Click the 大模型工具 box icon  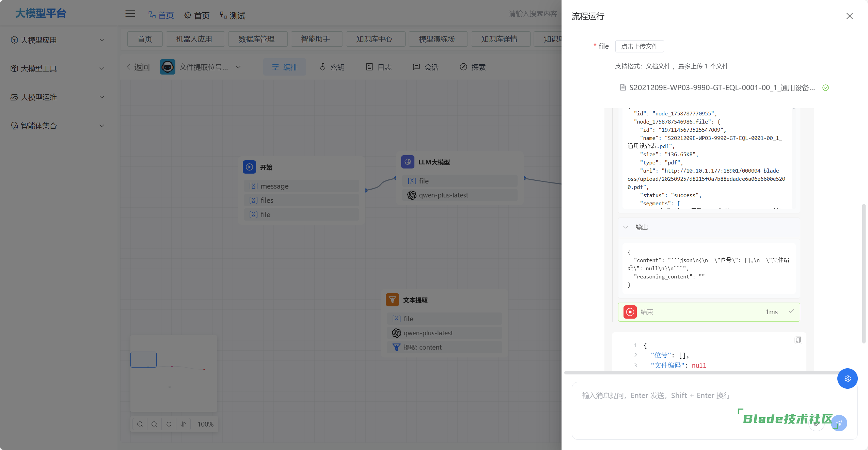14,68
